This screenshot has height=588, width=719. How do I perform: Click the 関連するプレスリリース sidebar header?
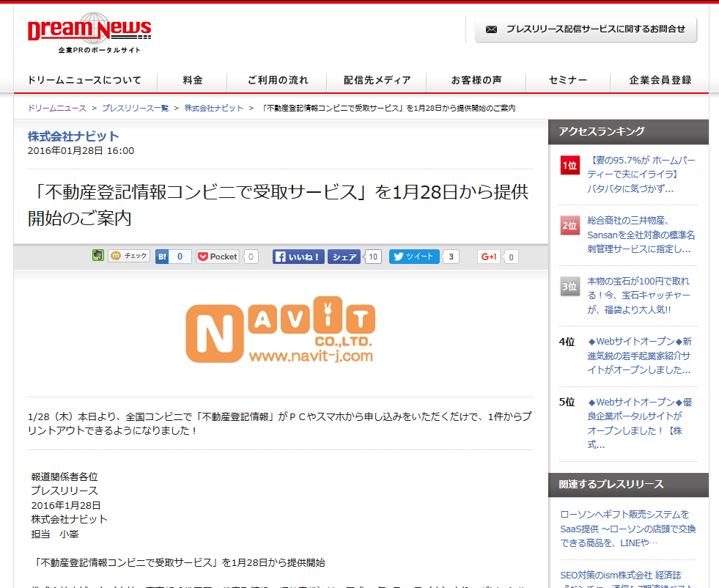(x=629, y=485)
